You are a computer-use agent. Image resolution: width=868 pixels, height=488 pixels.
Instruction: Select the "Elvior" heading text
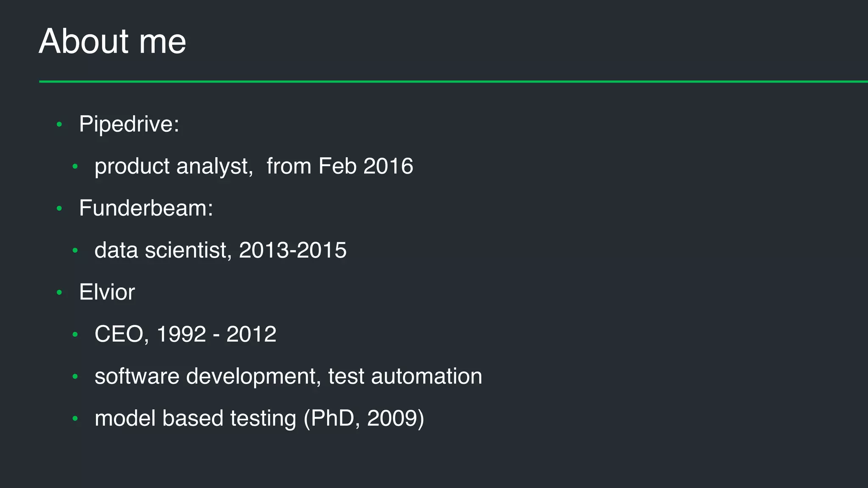click(107, 292)
